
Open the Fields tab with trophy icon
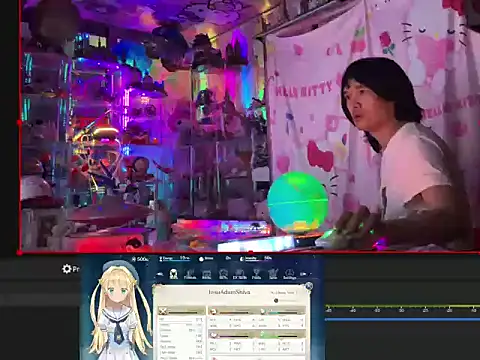[256, 274]
